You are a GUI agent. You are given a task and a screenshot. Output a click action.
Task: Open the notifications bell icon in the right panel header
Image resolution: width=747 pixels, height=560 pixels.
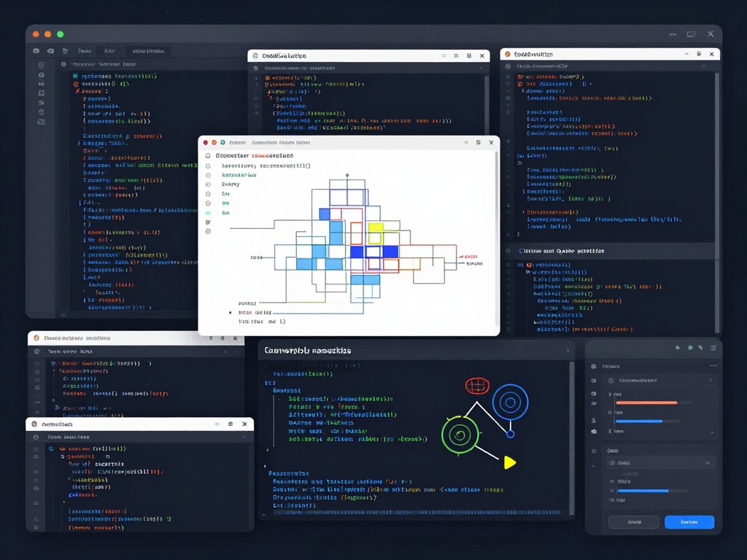pos(678,348)
